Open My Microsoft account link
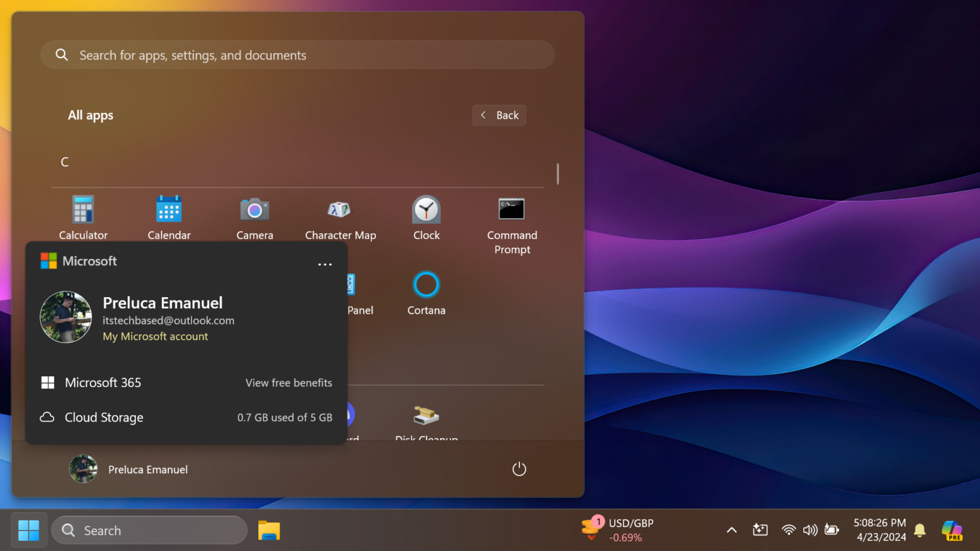 pyautogui.click(x=155, y=336)
